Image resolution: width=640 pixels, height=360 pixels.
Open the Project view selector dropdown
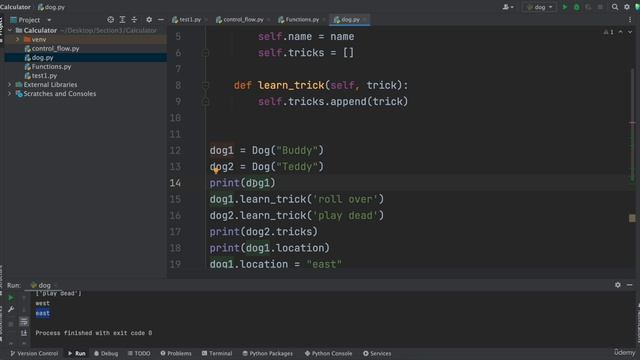pyautogui.click(x=31, y=20)
